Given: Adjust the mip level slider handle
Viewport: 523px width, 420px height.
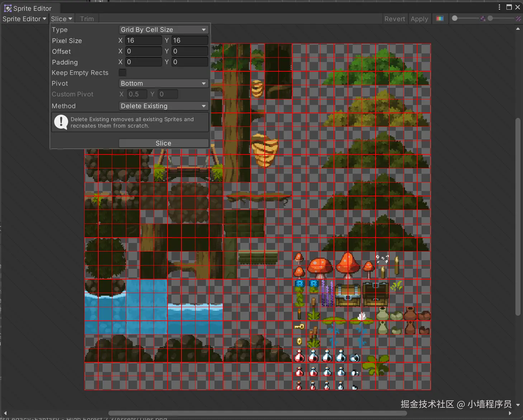Looking at the screenshot, I should tap(490, 18).
